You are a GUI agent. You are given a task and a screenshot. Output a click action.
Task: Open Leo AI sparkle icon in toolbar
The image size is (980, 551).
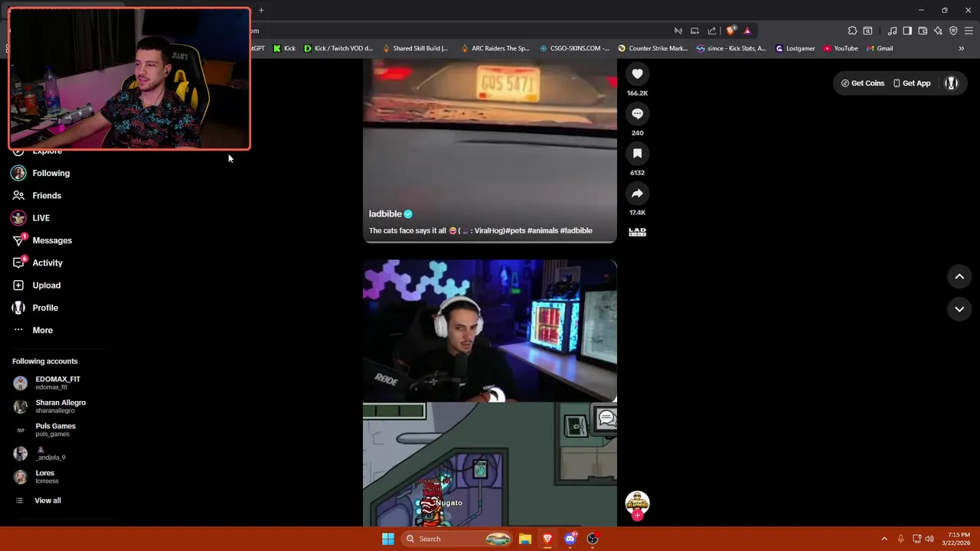pos(938,31)
